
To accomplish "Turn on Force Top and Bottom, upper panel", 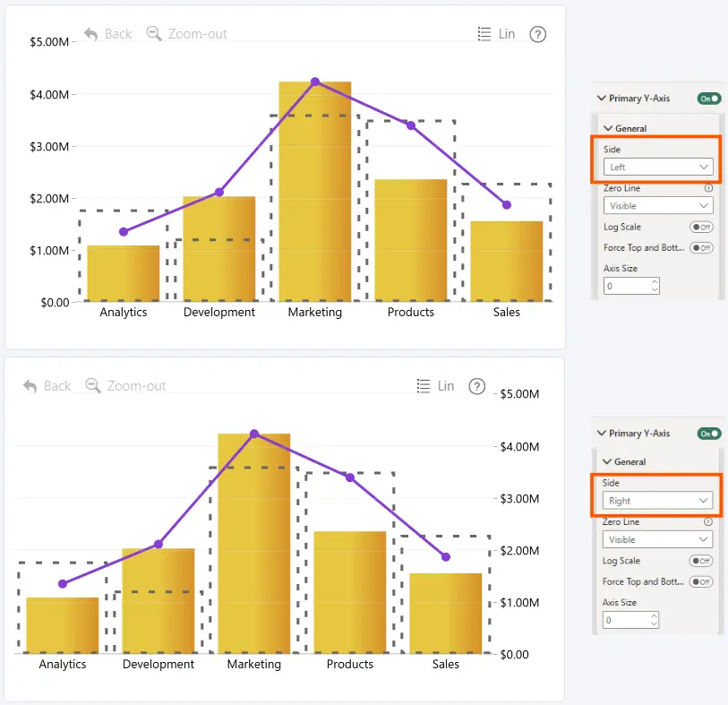I will tap(701, 247).
